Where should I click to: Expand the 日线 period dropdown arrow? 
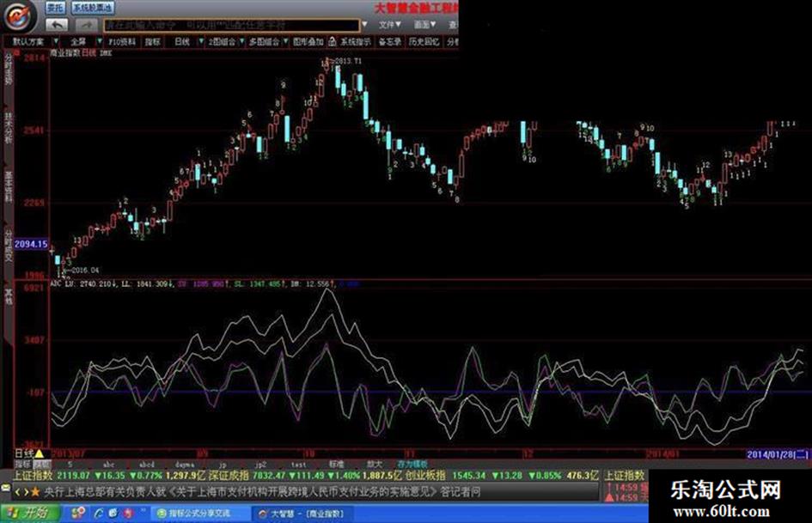201,41
